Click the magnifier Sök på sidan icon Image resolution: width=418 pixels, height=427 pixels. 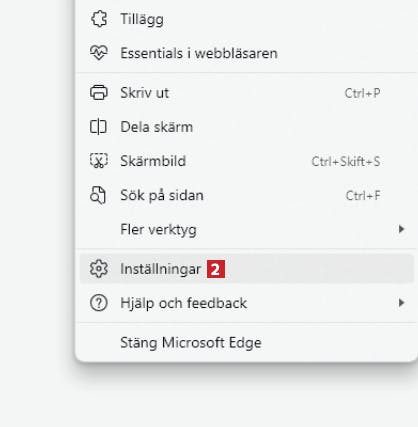(x=98, y=195)
